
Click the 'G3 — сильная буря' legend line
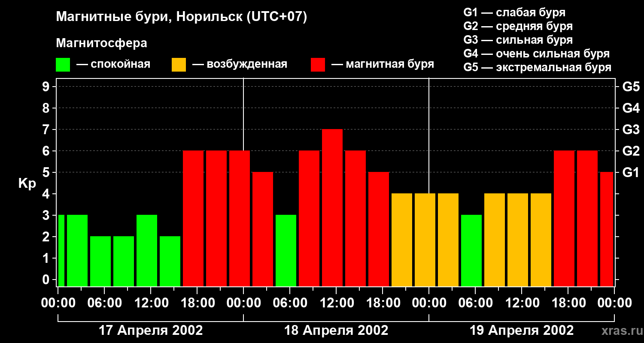518,40
